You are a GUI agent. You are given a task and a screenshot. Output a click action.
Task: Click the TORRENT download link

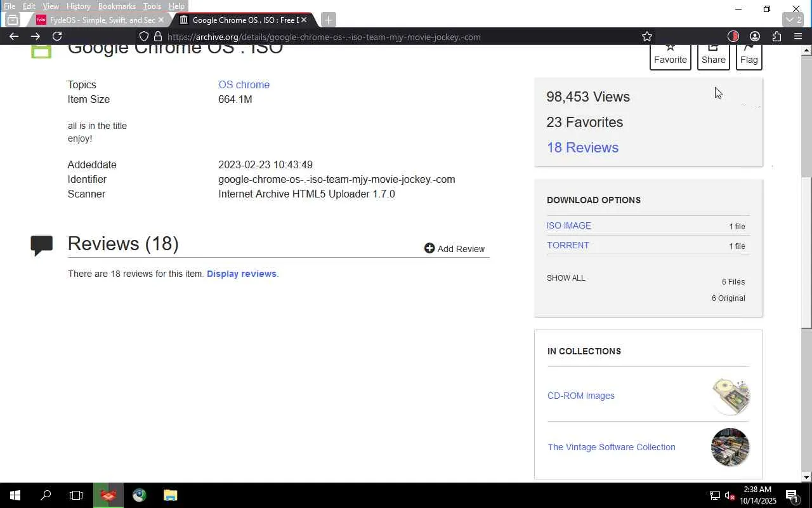(x=568, y=245)
